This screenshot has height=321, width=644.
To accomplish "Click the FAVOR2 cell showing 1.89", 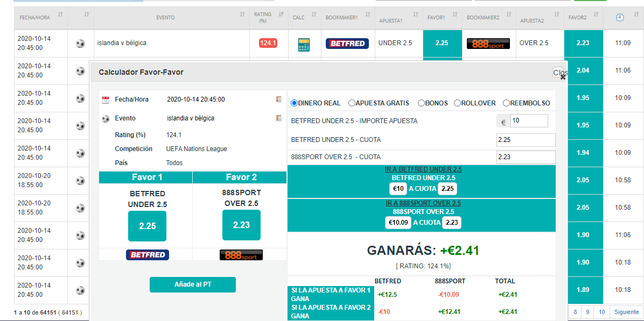I will coord(584,289).
